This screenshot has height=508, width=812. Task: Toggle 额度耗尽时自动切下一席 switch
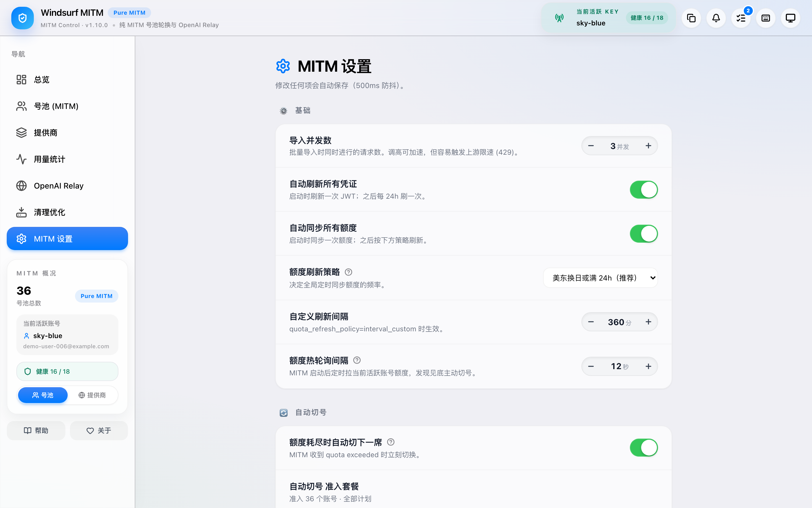click(x=644, y=448)
